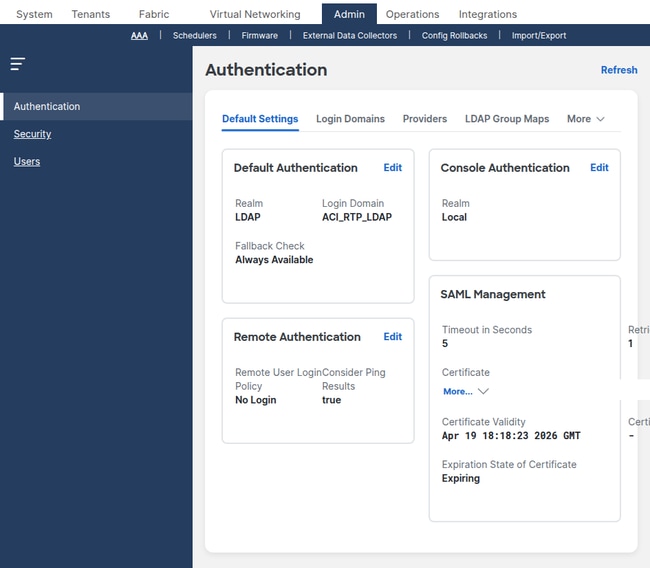The width and height of the screenshot is (650, 568).
Task: Go to the AAA submenu
Action: [139, 36]
